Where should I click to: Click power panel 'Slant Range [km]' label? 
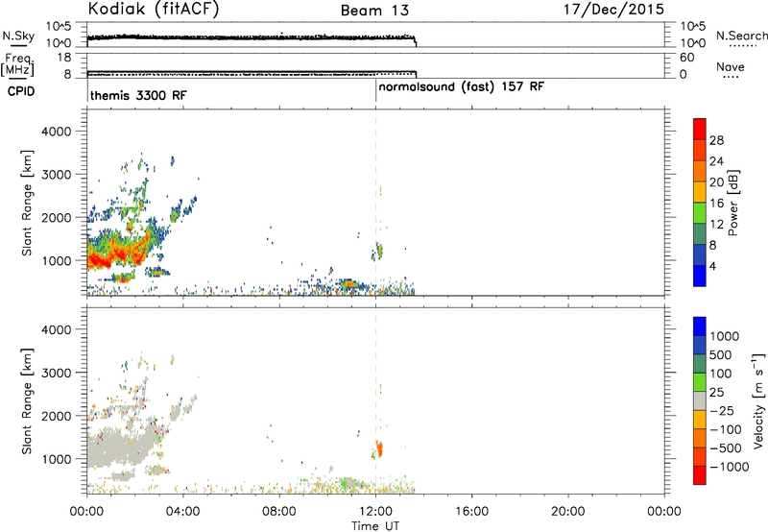point(27,203)
